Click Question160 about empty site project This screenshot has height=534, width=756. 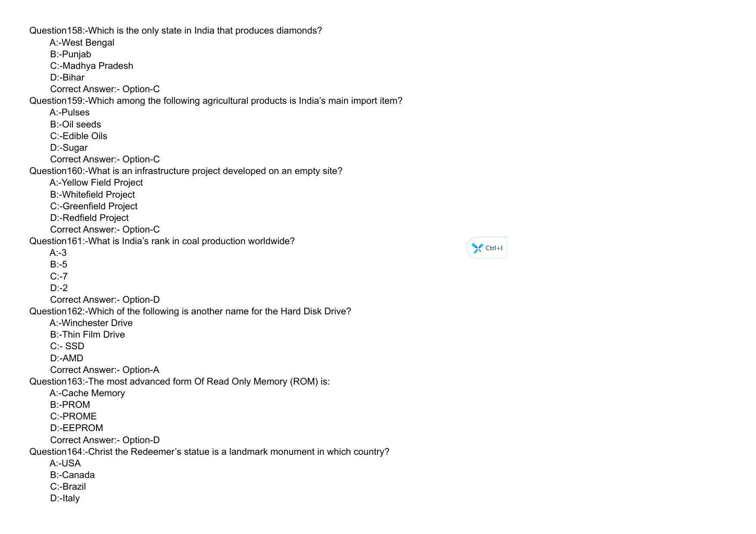(x=186, y=171)
